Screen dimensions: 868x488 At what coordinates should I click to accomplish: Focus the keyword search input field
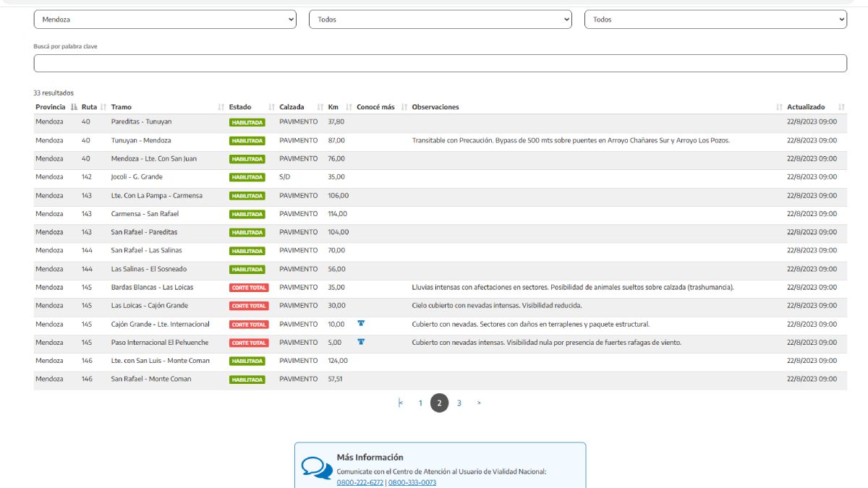[x=440, y=64]
